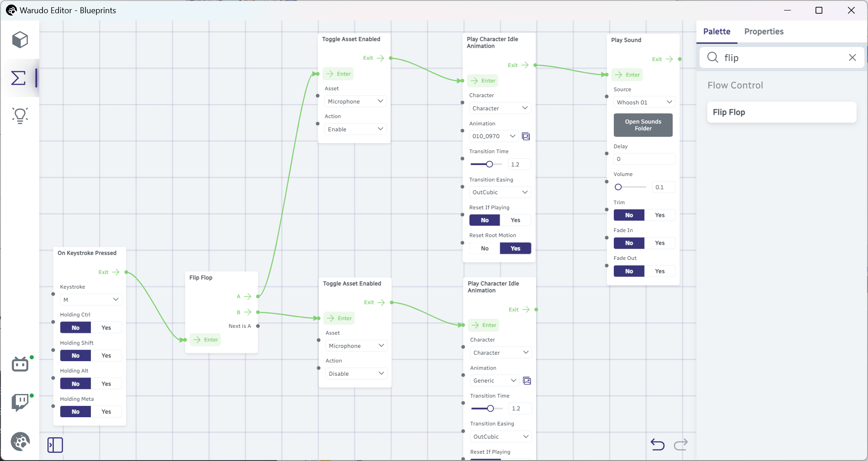Open the Animation dropdown showing Generic

(495, 381)
